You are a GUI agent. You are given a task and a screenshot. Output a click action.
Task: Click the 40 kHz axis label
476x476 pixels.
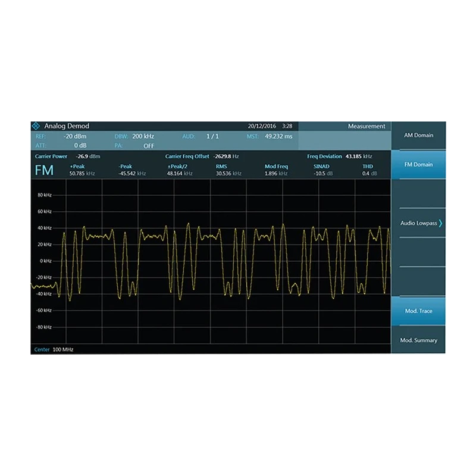coord(45,228)
